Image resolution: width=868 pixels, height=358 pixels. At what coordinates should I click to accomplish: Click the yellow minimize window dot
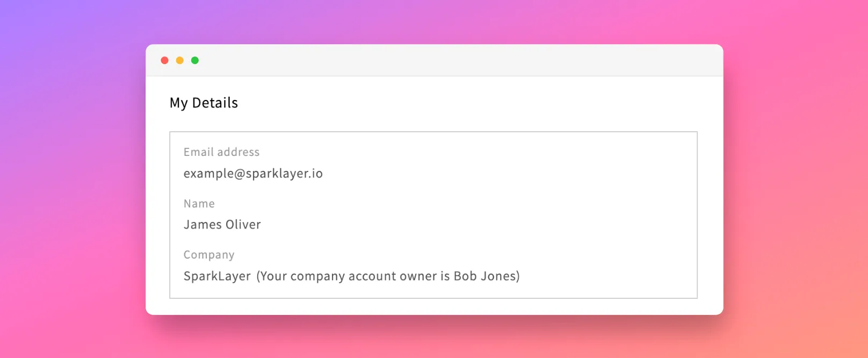(x=180, y=60)
